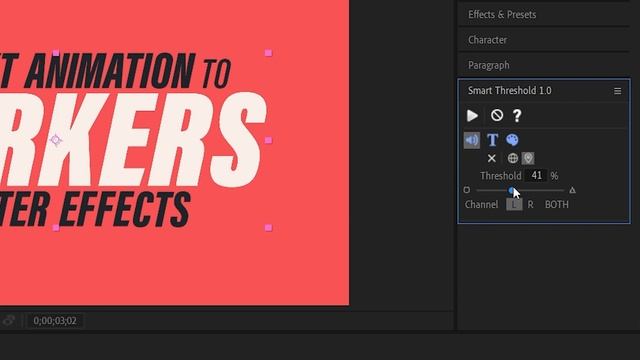The height and width of the screenshot is (360, 640).
Task: Select the color palette icon
Action: (x=512, y=140)
